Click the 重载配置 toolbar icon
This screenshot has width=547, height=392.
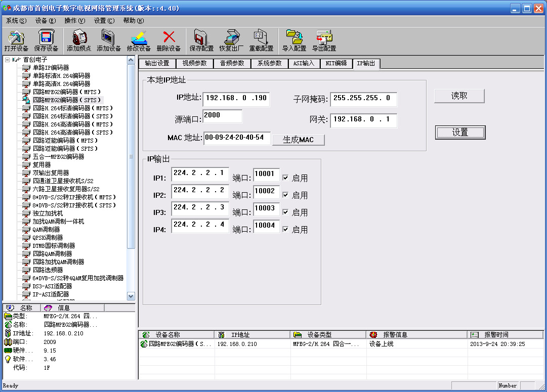261,37
